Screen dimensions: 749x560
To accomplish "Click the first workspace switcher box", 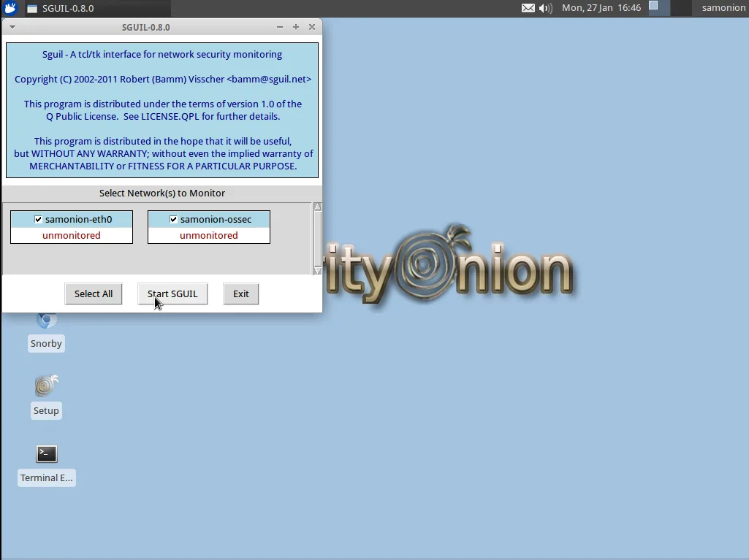I will 659,8.
